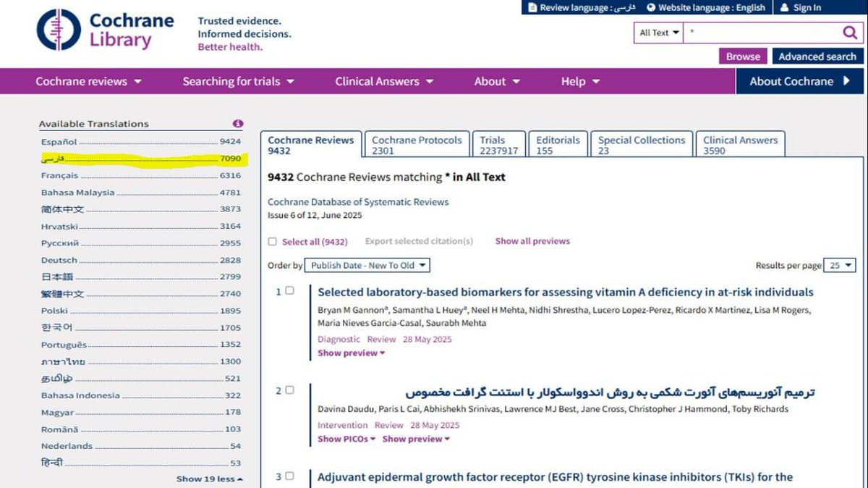Click the Website language globe icon
Screen dimensions: 868x488
[x=651, y=7]
